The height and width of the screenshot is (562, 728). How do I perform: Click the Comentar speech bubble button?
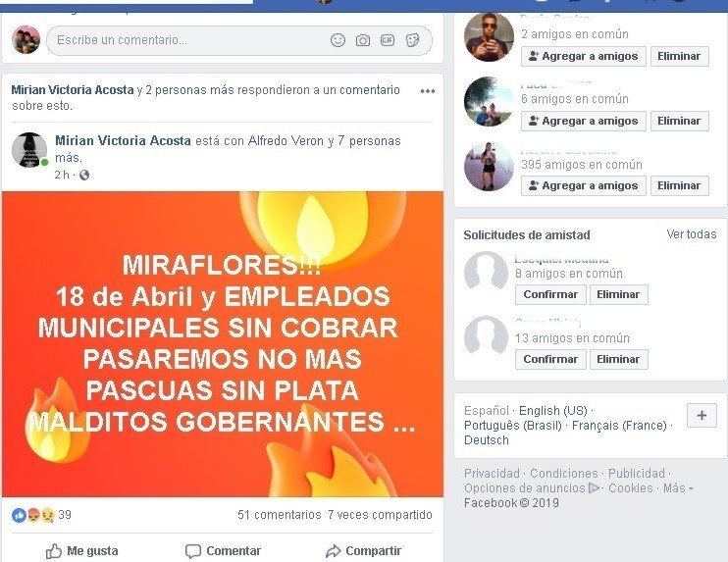[x=223, y=551]
